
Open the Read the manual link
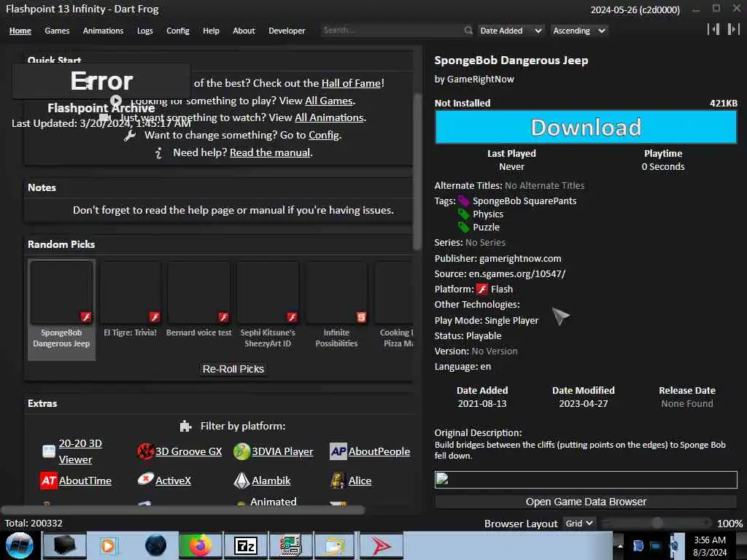pos(270,152)
